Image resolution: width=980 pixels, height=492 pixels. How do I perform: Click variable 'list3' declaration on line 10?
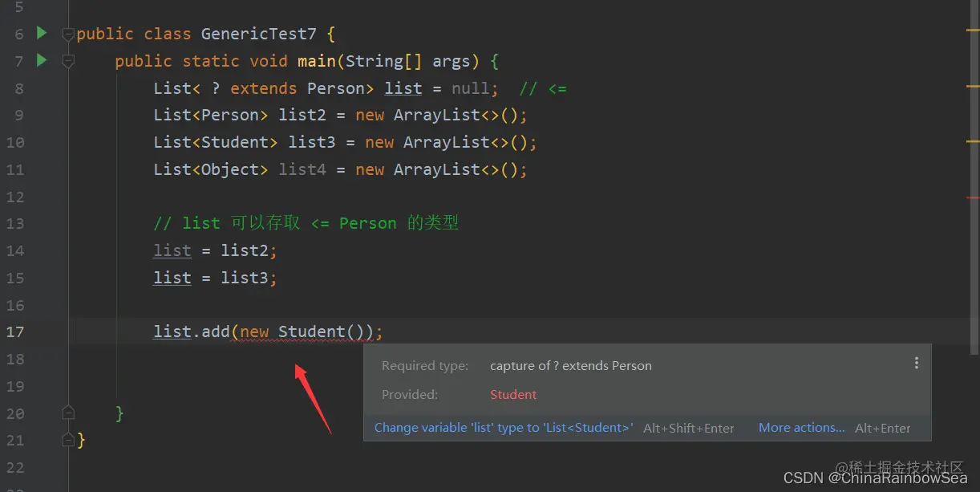click(x=312, y=143)
